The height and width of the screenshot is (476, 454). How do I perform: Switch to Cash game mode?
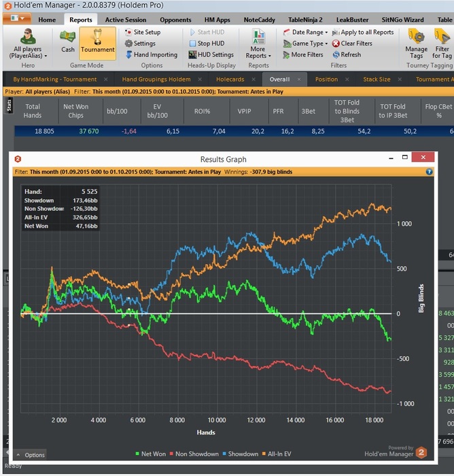(68, 42)
